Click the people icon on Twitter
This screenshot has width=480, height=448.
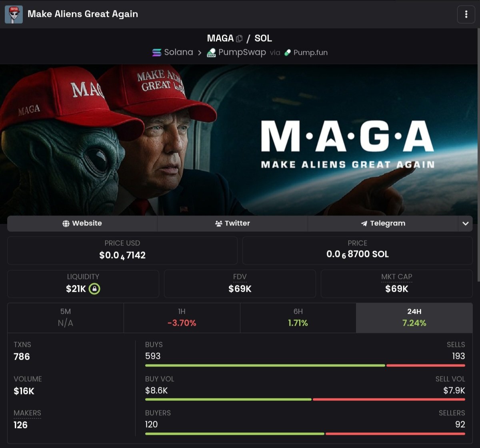tap(218, 223)
